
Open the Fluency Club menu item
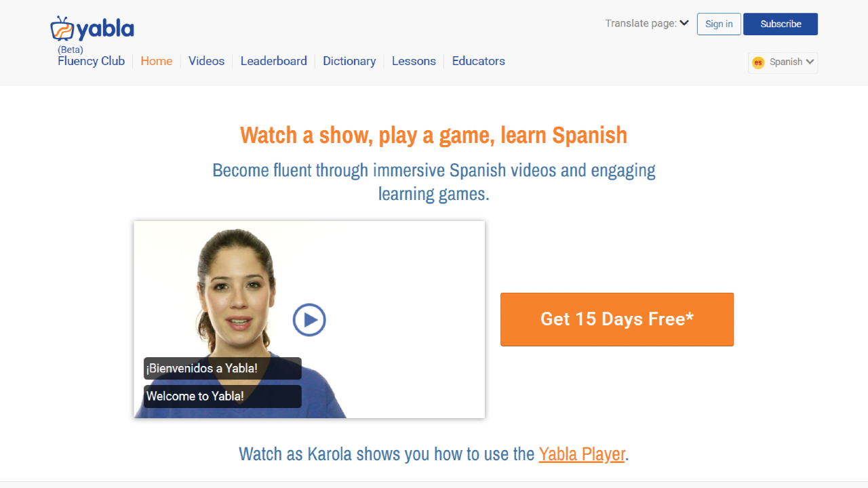(92, 61)
